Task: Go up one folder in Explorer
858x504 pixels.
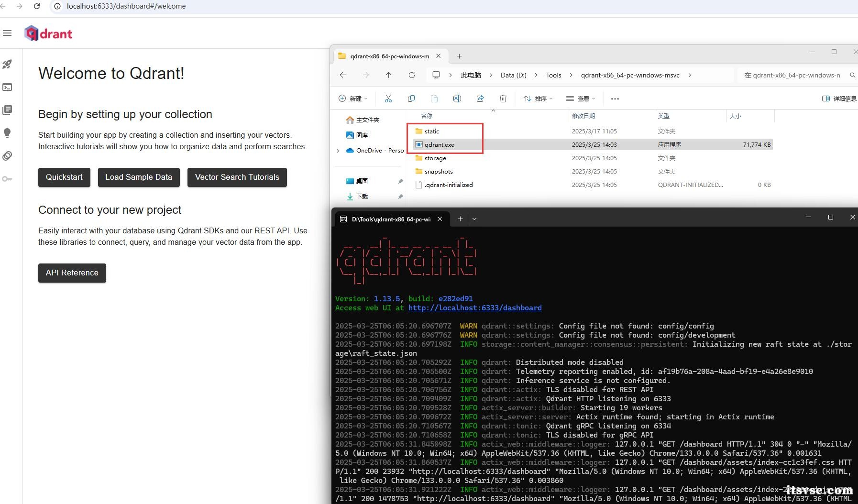Action: (389, 75)
